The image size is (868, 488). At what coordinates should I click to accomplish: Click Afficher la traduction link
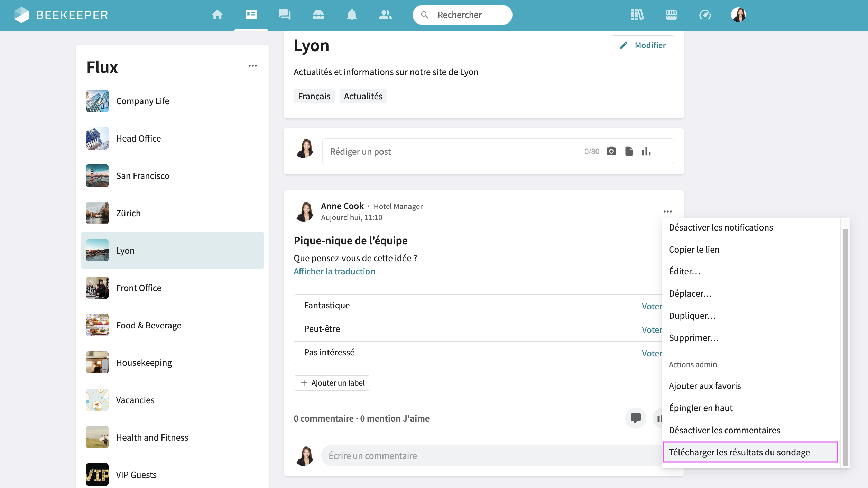point(334,271)
